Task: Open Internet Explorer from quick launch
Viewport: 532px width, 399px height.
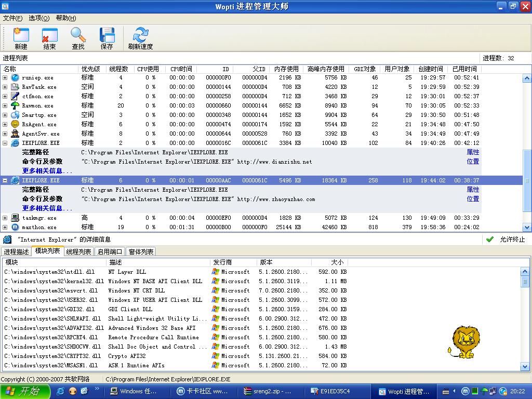Action: click(60, 391)
